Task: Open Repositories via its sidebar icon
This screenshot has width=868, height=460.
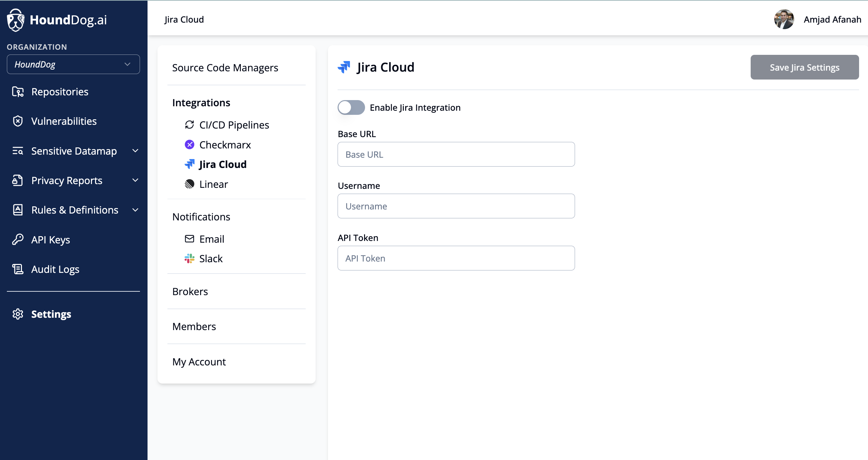Action: (x=17, y=92)
